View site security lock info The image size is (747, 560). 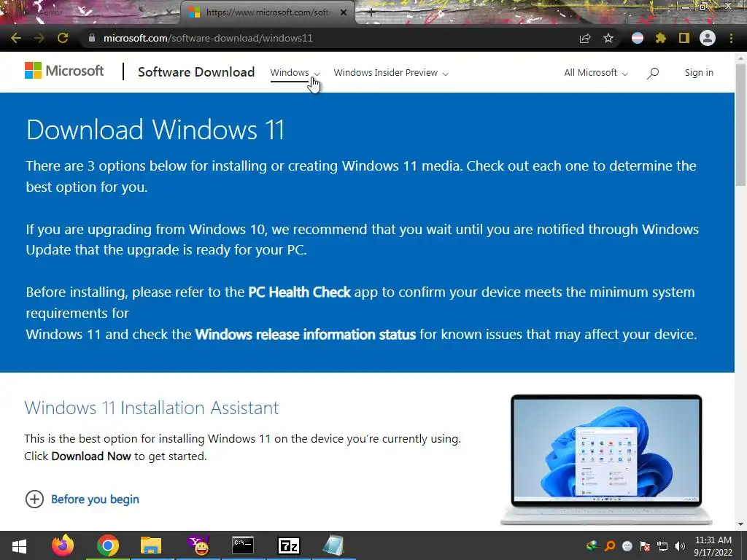pyautogui.click(x=92, y=38)
